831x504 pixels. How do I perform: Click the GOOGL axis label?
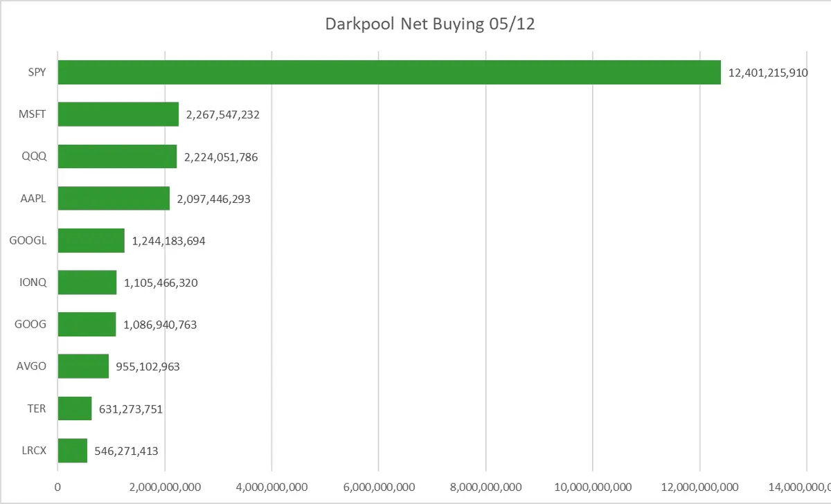point(28,240)
